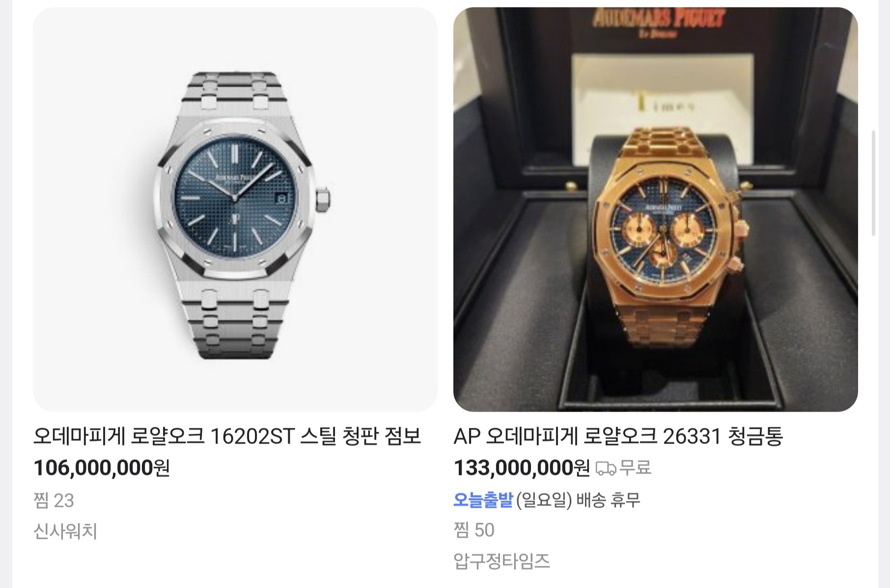Click the 찜 50 wishlist count
This screenshot has height=588, width=890.
coord(474,530)
